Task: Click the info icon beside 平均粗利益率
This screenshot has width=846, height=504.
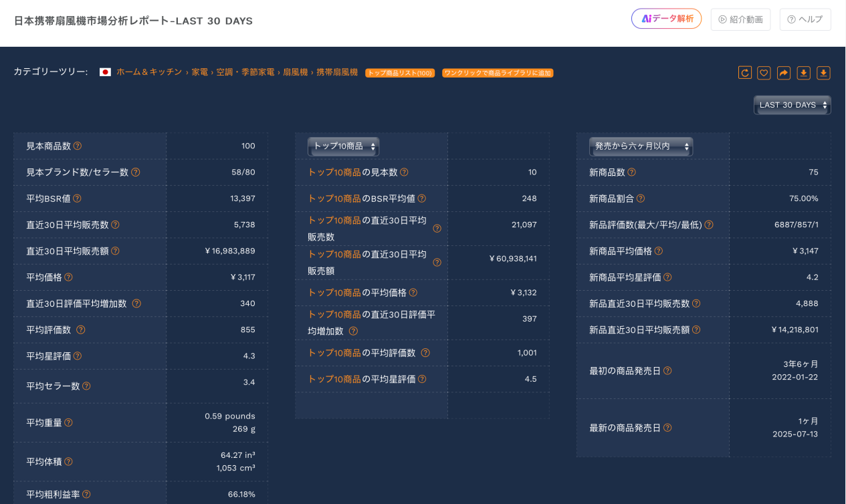Action: [x=86, y=495]
